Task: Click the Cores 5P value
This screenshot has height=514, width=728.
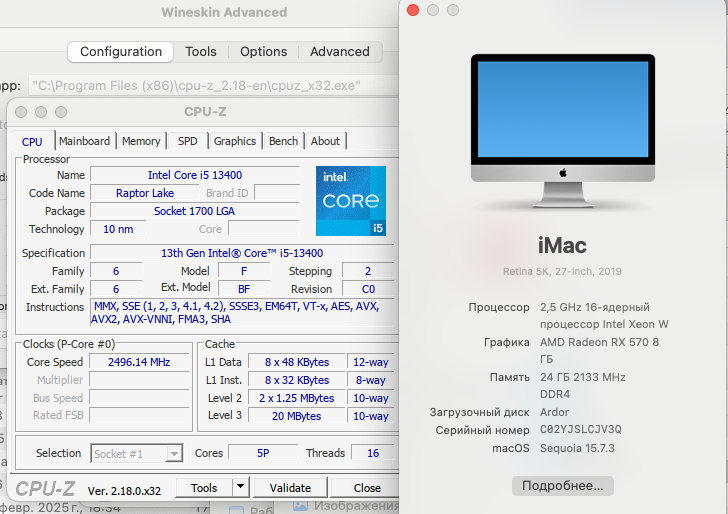Action: pos(263,453)
